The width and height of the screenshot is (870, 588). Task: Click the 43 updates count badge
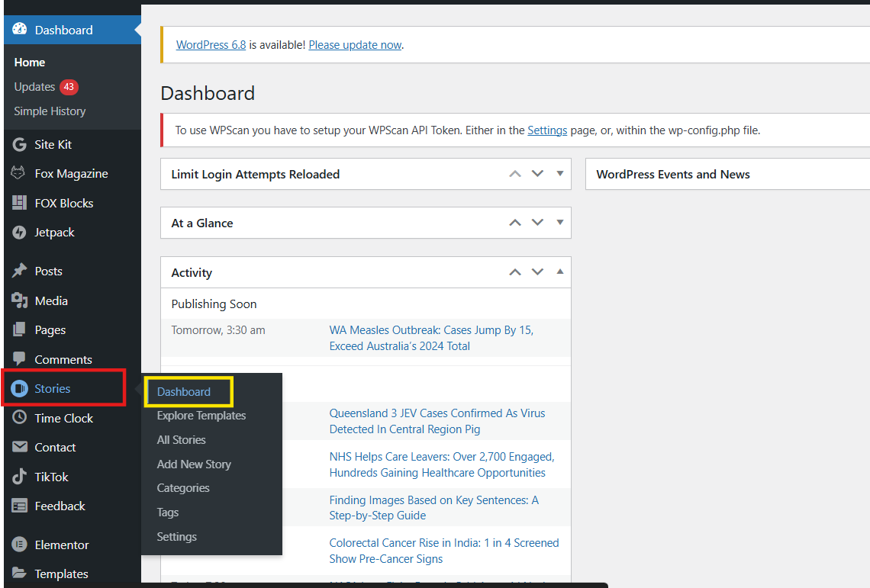click(69, 86)
